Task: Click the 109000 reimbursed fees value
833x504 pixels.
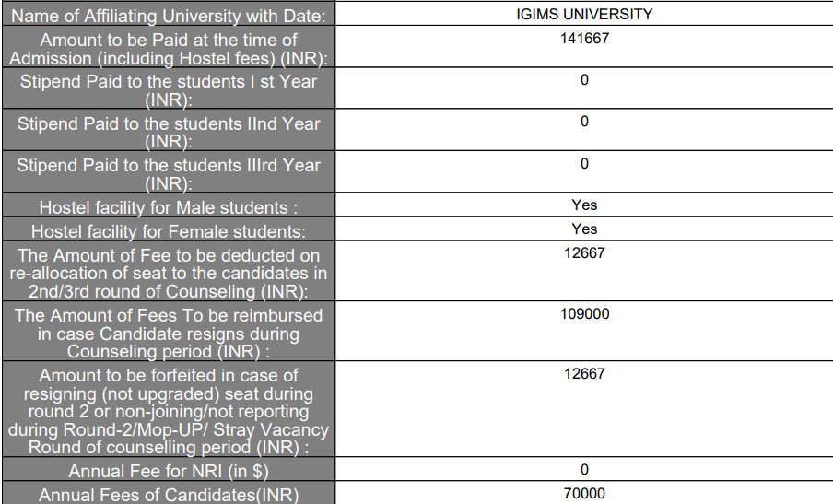Action: [584, 313]
